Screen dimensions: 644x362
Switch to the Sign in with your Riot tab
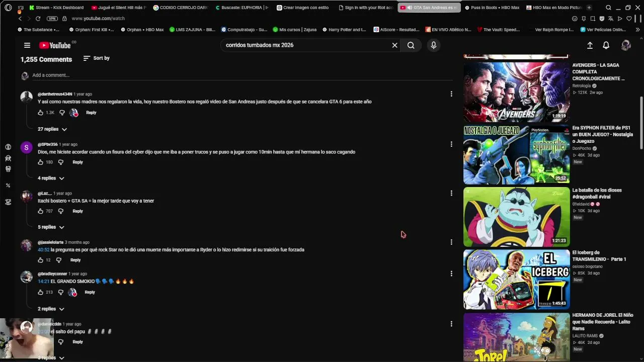[366, 8]
